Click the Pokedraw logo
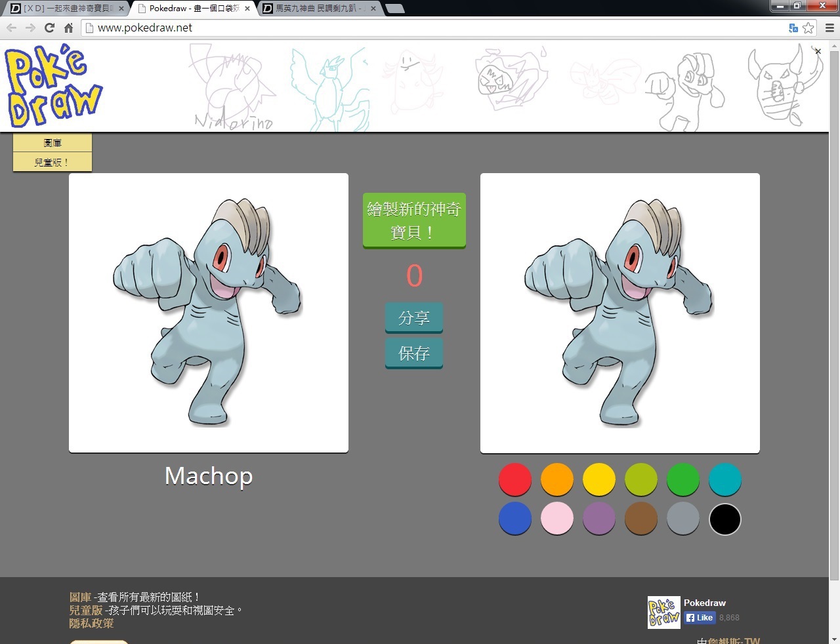840x644 pixels. click(x=54, y=86)
